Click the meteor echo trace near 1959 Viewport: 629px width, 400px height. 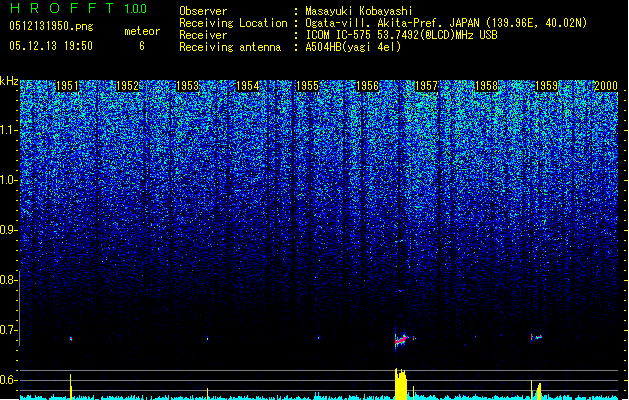(536, 337)
